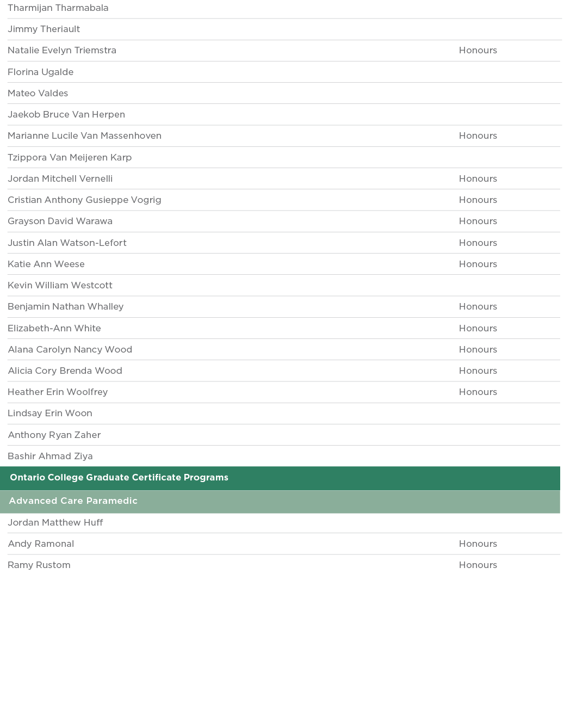The width and height of the screenshot is (564, 728).
Task: Click the name Tharmijan Tharmabala
Action: click(58, 8)
